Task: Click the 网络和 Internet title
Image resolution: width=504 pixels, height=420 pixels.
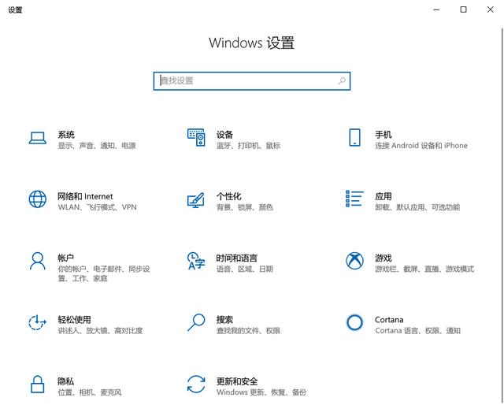Action: point(85,196)
